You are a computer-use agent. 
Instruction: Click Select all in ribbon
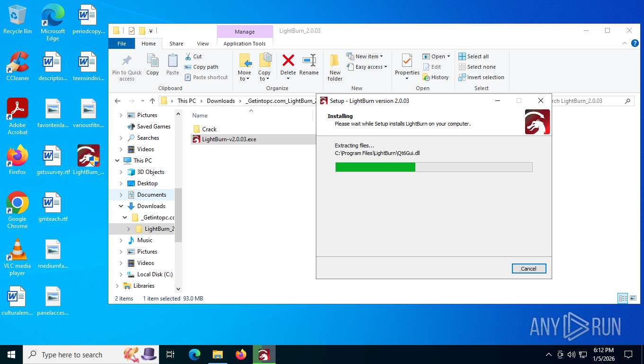click(x=474, y=56)
